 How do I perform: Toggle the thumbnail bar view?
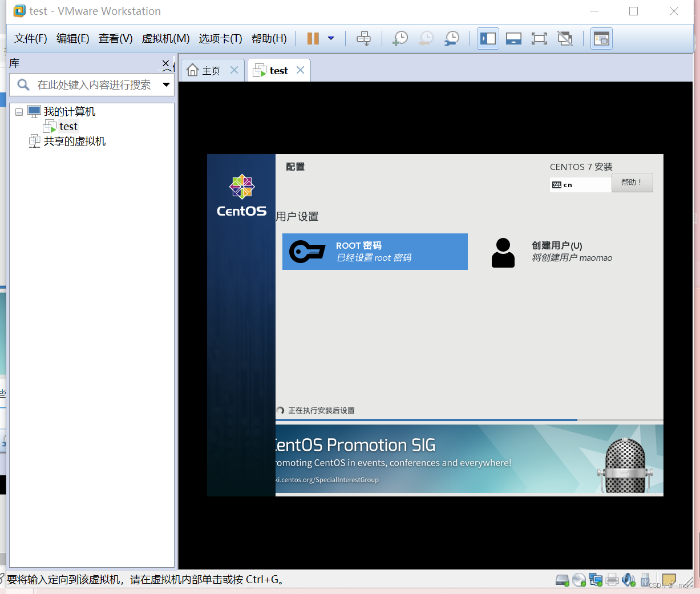pyautogui.click(x=513, y=38)
